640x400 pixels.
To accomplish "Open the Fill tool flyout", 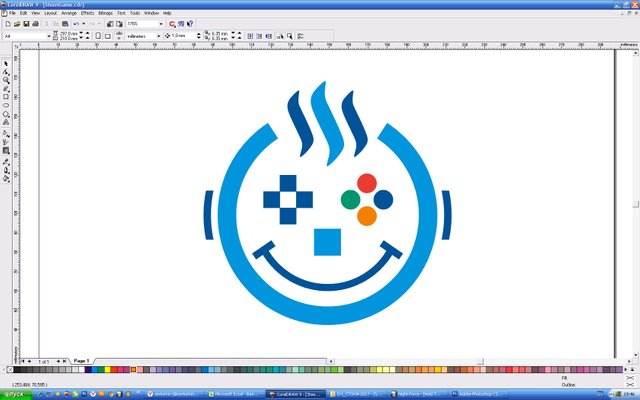I will click(x=6, y=178).
